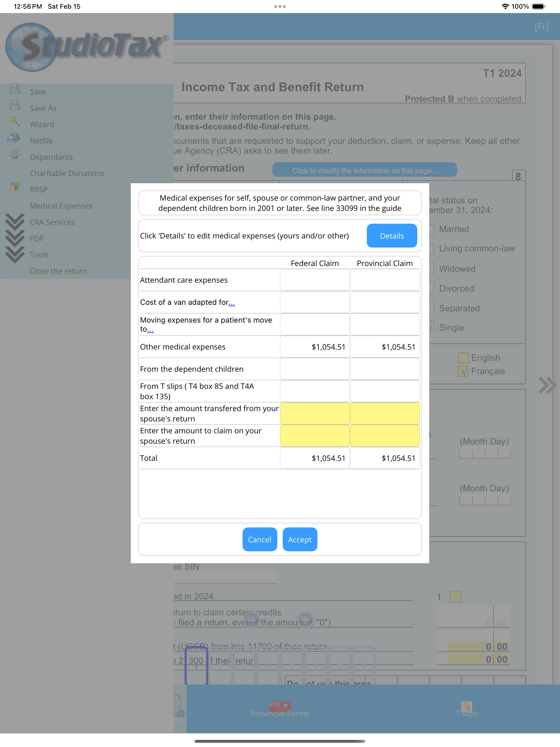
Task: Click Total Provincial Claim value
Action: pyautogui.click(x=385, y=458)
